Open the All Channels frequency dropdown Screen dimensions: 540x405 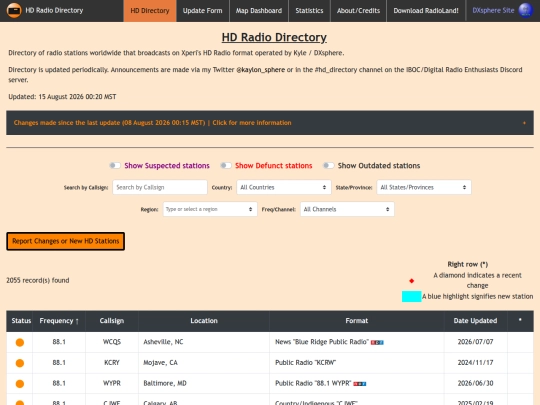(347, 209)
